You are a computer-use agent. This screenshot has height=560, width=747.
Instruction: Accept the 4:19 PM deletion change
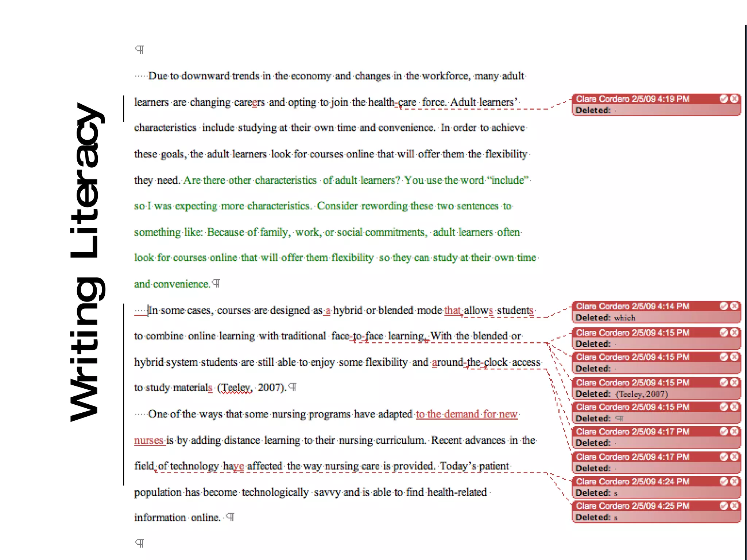724,99
